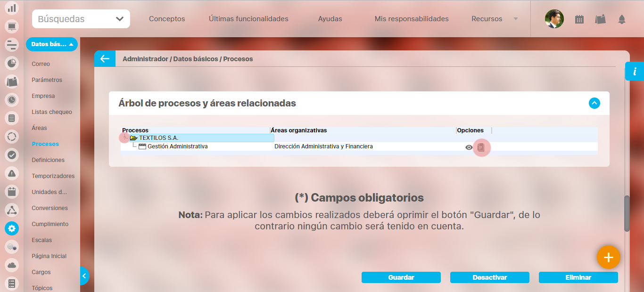This screenshot has width=644, height=292.
Task: Click the blue back arrow button
Action: pos(105,58)
